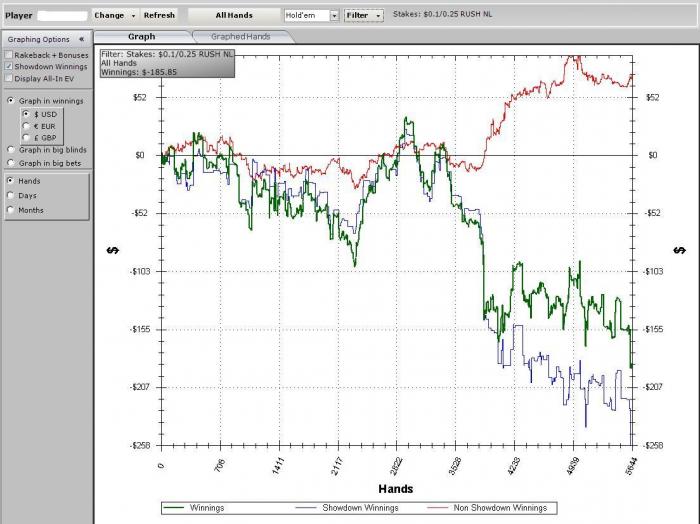The image size is (700, 524).
Task: Collapse the Graphing Options panel chevron
Action: (x=82, y=39)
